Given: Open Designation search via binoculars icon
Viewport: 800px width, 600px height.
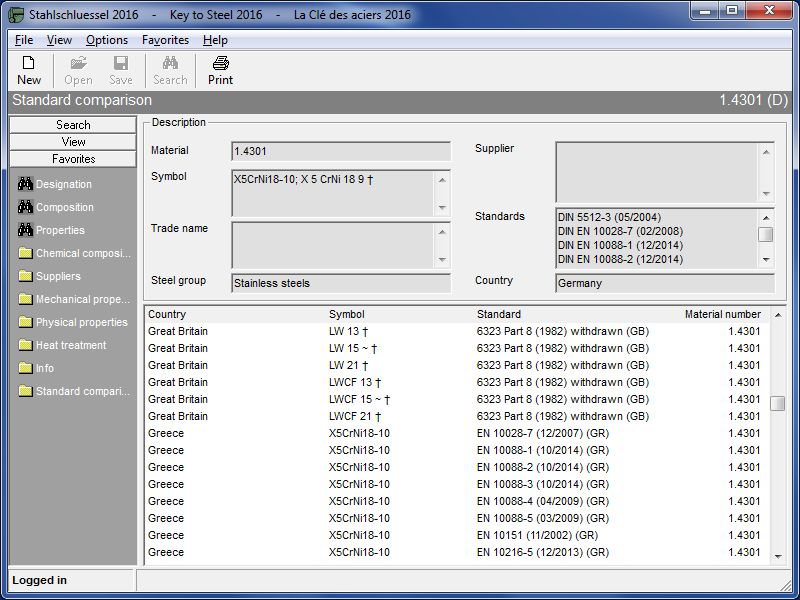Looking at the screenshot, I should (x=25, y=184).
